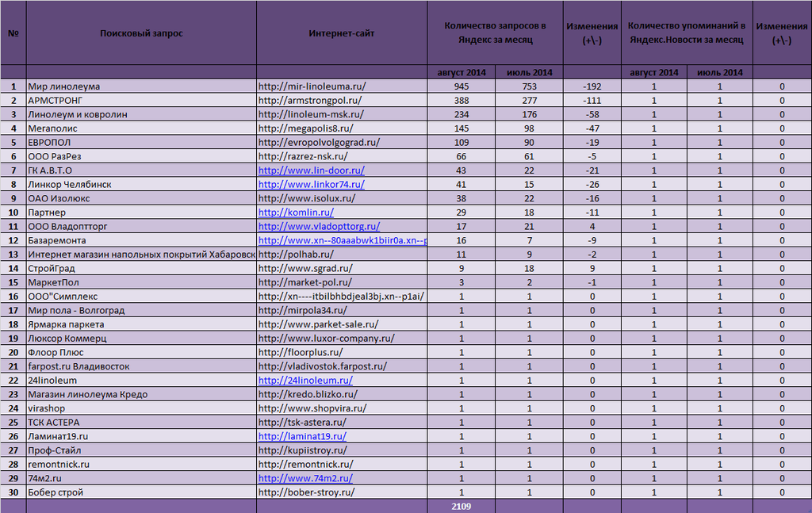Viewport: 812px width, 513px height.
Task: Click the 'farpost.ru Владивосток' cell
Action: (141, 366)
